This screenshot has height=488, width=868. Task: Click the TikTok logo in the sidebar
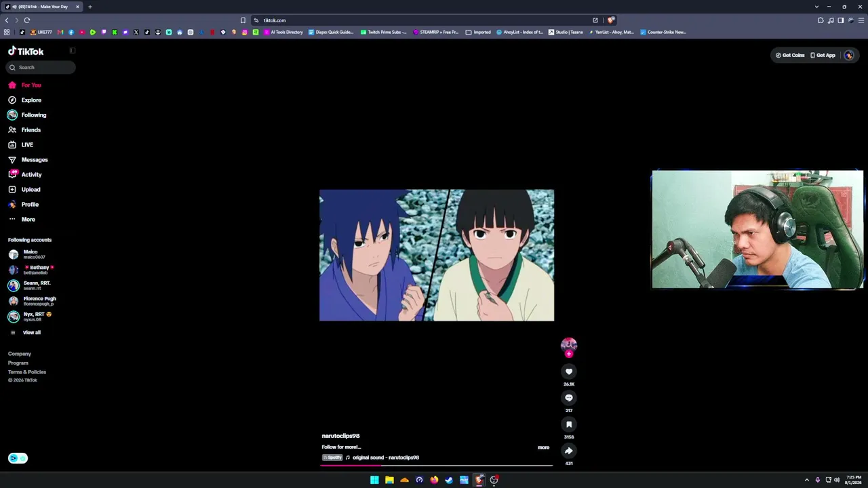26,51
